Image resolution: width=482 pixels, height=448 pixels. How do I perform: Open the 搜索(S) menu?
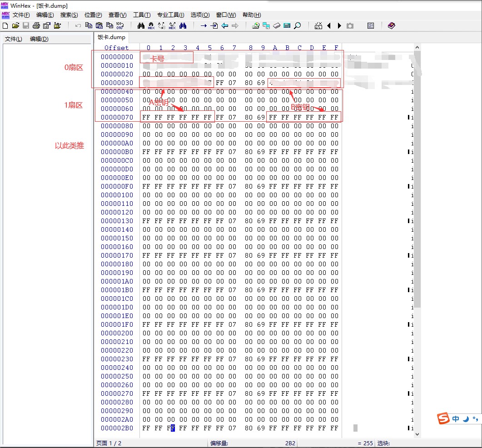(69, 15)
